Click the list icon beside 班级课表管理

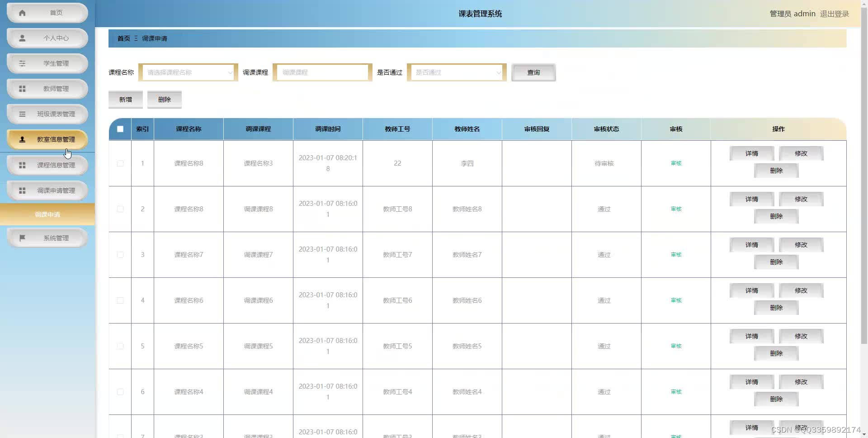[22, 114]
